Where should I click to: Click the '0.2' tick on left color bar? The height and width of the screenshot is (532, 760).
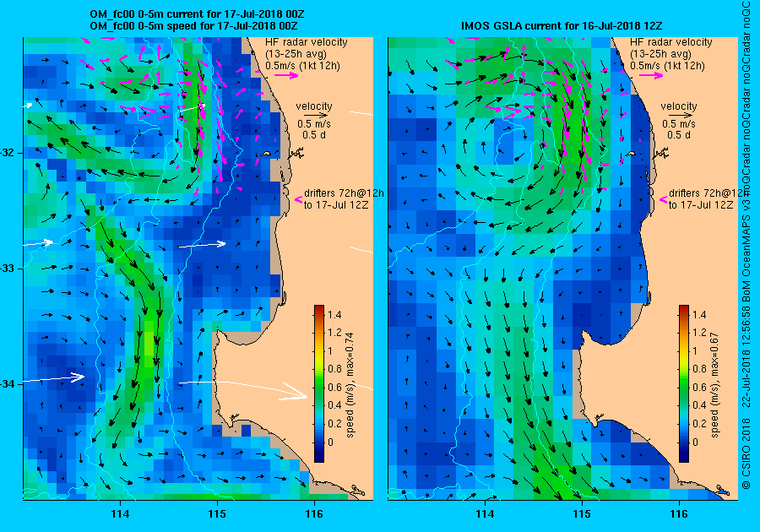334,423
